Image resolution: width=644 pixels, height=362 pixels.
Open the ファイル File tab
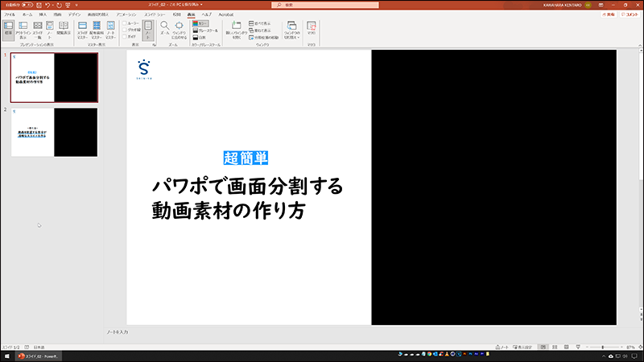click(x=10, y=14)
